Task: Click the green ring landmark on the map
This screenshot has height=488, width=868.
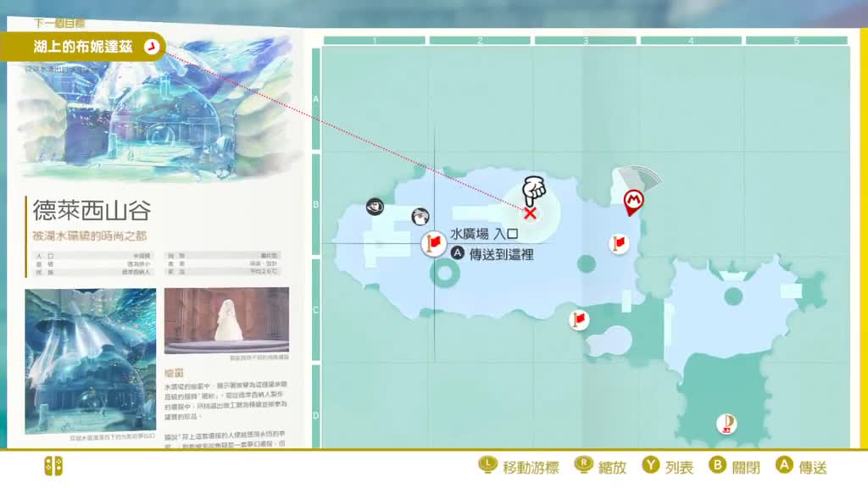Action: (444, 272)
